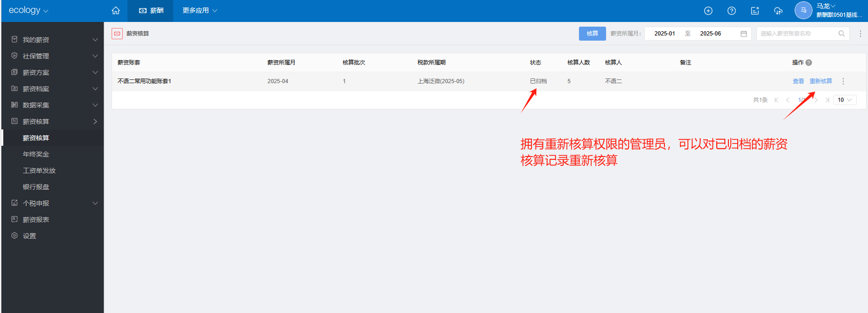
Task: Click the blue 核算 button
Action: point(593,34)
